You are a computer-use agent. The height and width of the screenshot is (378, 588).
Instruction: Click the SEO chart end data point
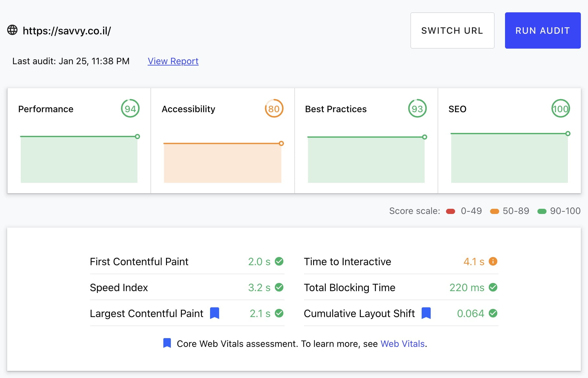[x=568, y=134]
